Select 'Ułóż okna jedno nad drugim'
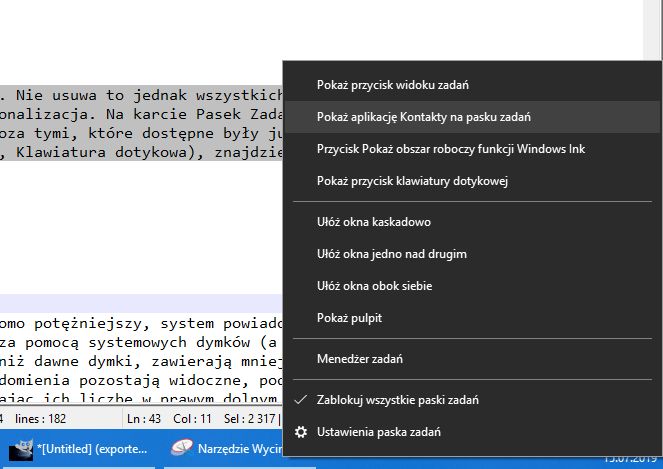 pyautogui.click(x=472, y=254)
